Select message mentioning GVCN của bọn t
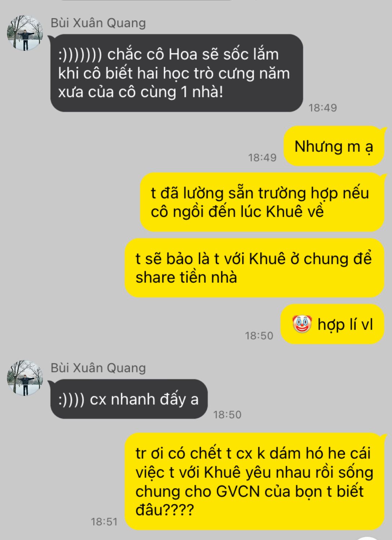Viewport: 392px width, 540px height. click(x=254, y=481)
